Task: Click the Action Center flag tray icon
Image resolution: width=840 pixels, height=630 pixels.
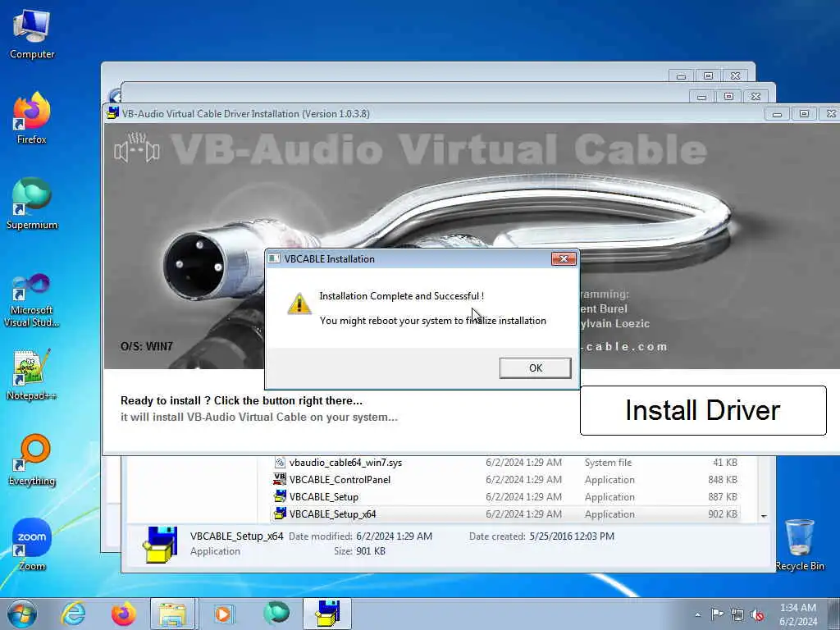Action: (717, 614)
